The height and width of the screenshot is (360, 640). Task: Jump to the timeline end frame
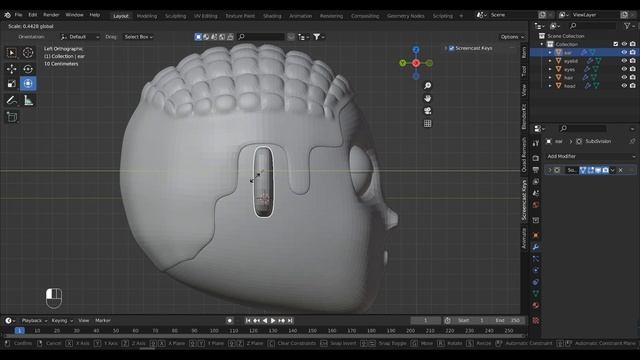pyautogui.click(x=290, y=321)
